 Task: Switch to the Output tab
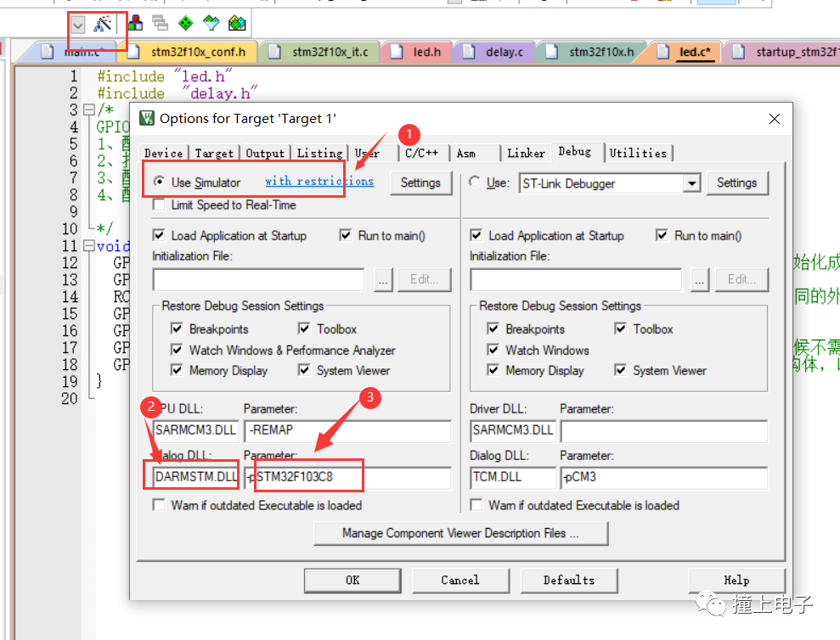pos(265,153)
